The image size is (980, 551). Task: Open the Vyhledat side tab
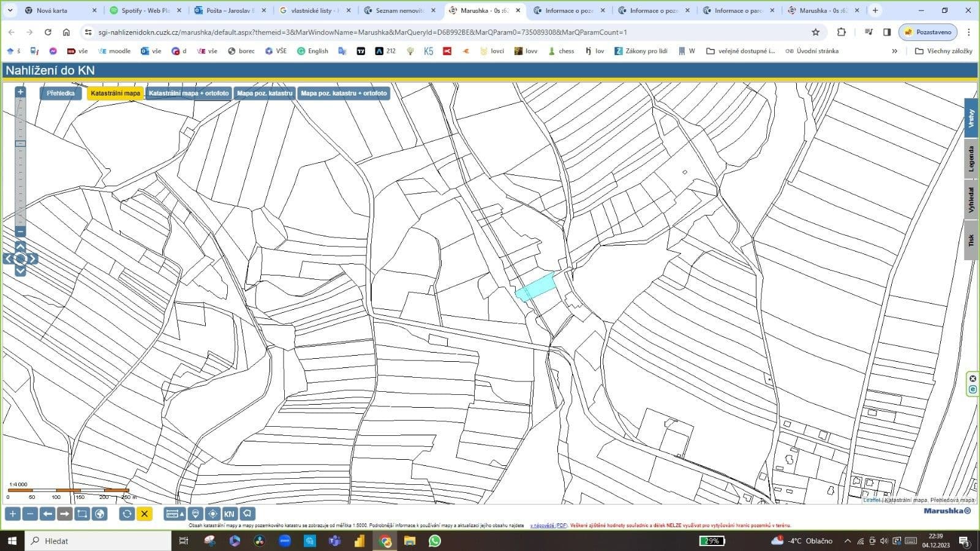coord(971,200)
